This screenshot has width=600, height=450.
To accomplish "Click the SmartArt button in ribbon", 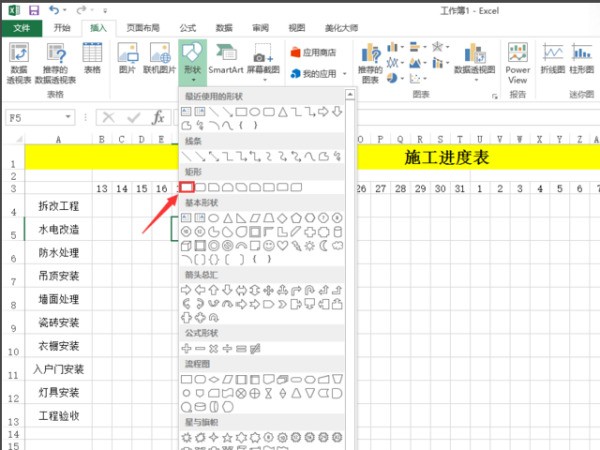I will tap(226, 58).
